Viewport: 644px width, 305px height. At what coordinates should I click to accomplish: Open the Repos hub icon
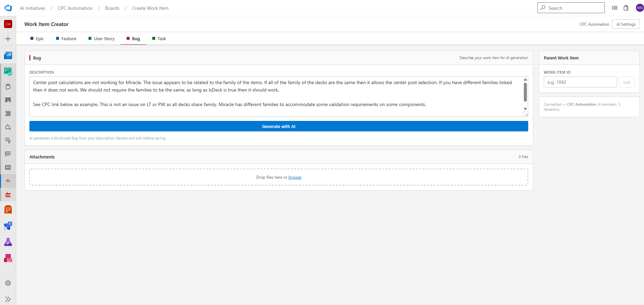(8, 209)
